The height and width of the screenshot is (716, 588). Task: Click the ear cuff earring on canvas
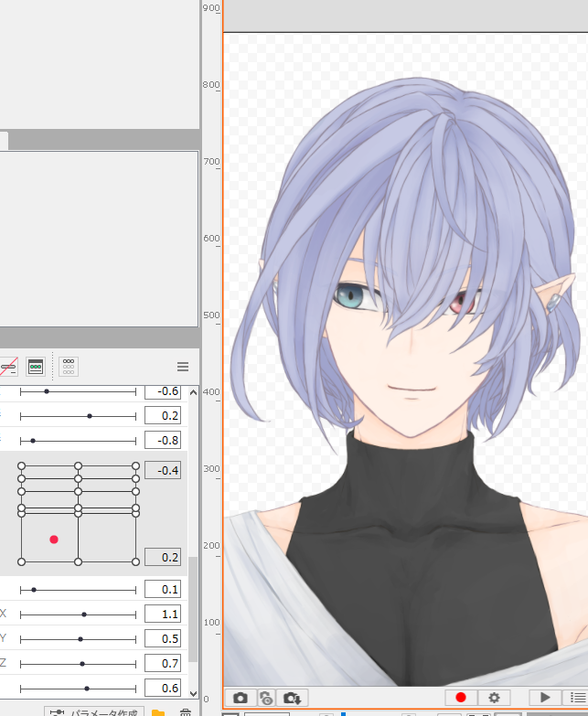553,303
